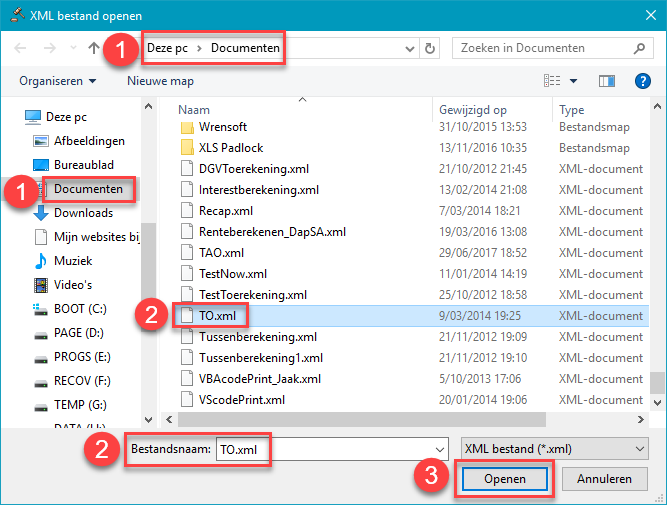Select file TestNow.xml
This screenshot has height=505, width=667.
(233, 274)
